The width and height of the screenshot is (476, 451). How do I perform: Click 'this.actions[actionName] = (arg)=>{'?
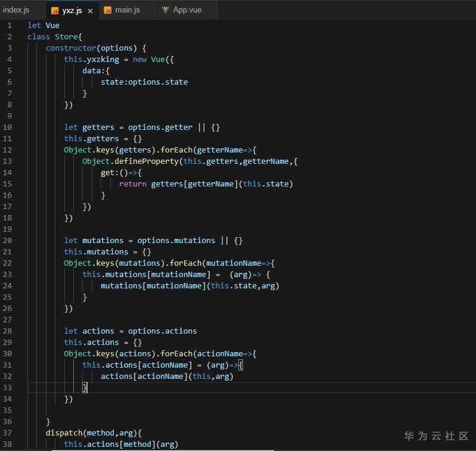[x=163, y=365]
